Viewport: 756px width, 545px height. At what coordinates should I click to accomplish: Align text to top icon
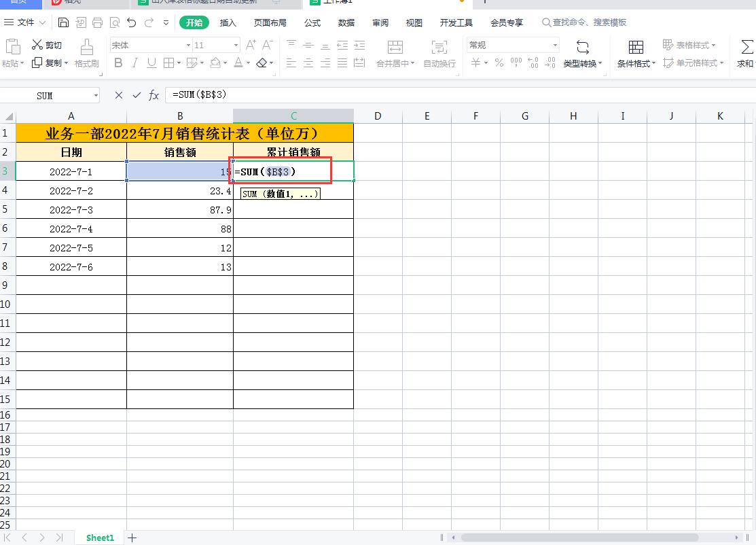click(x=291, y=45)
